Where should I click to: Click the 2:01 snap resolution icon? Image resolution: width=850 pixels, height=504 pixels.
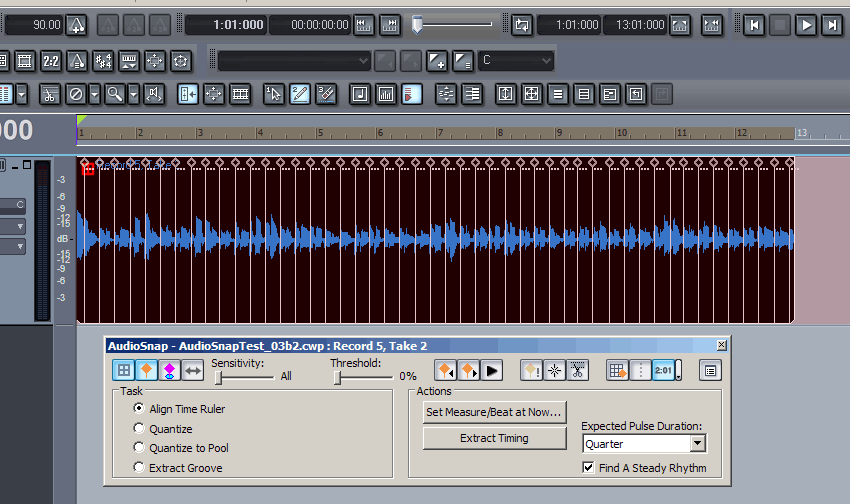pyautogui.click(x=663, y=371)
